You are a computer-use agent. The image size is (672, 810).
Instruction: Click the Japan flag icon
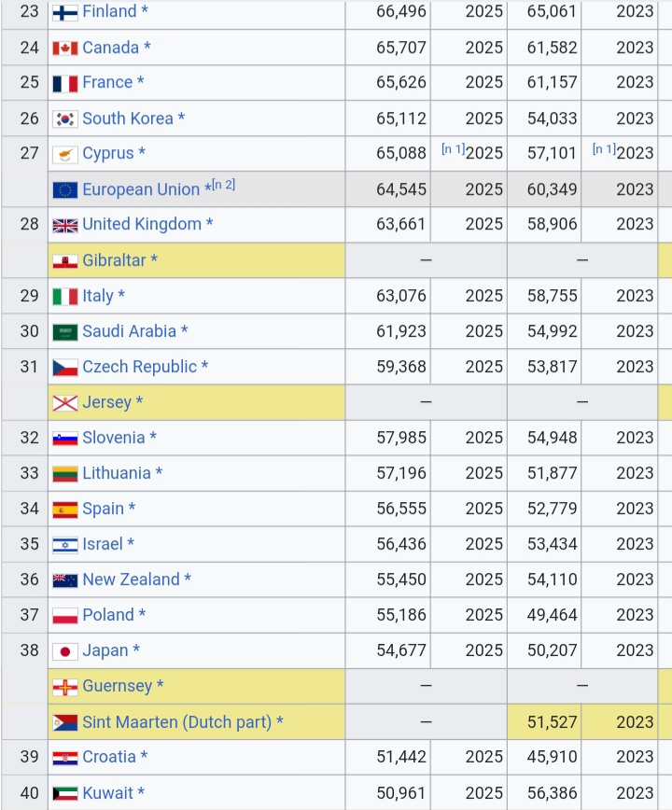click(x=65, y=651)
